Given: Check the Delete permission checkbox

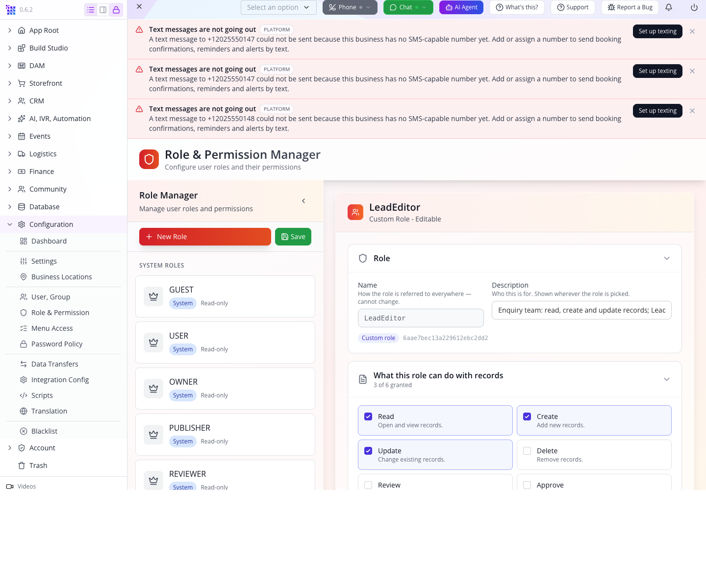Looking at the screenshot, I should pos(527,451).
